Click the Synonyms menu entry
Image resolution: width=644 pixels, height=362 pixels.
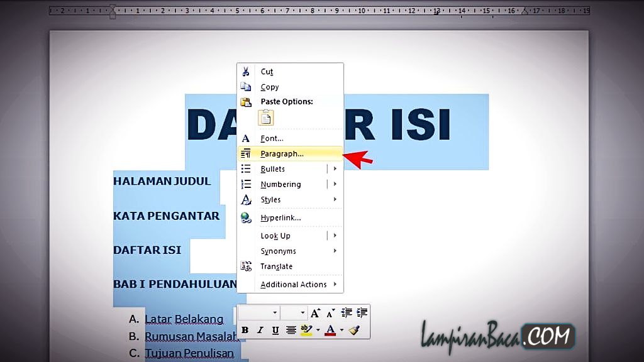(x=278, y=251)
